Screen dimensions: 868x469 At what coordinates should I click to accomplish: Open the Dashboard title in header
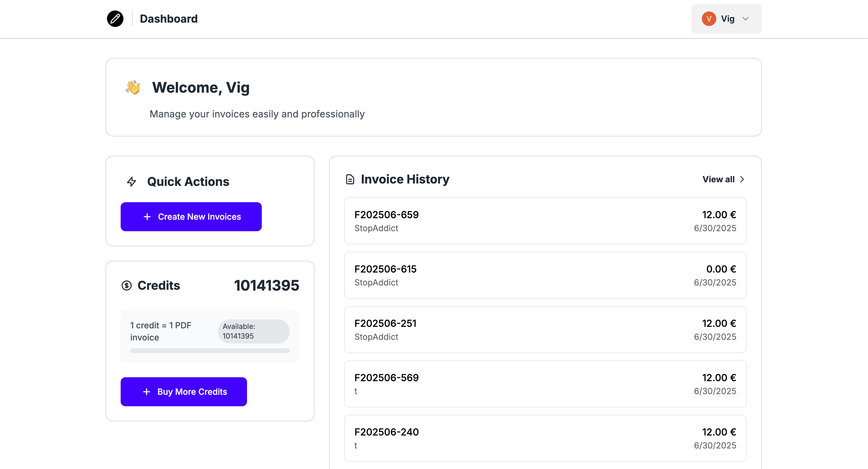pos(169,19)
